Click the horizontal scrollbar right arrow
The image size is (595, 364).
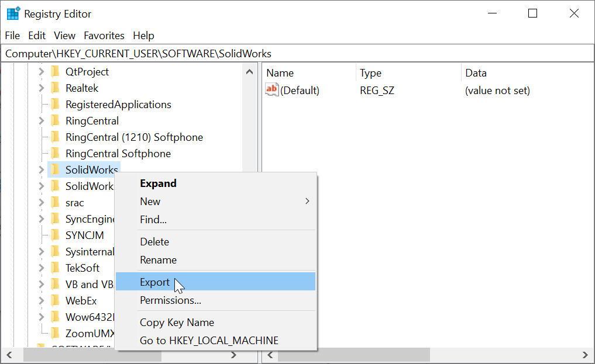click(x=233, y=355)
